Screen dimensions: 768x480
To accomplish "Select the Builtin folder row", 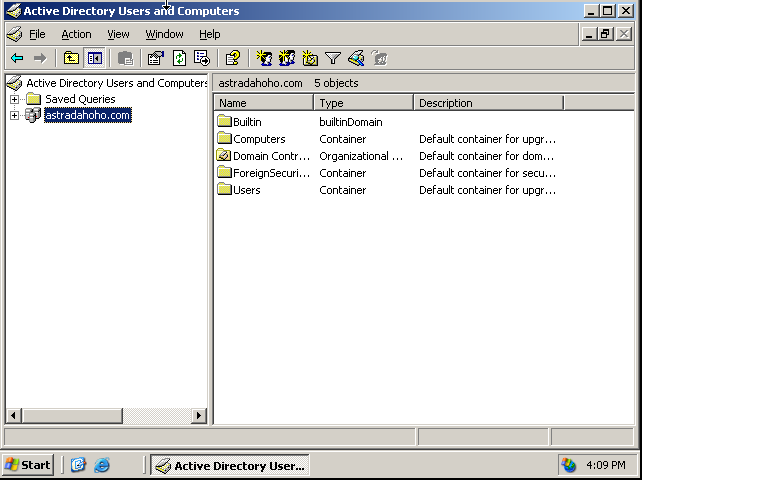I will 247,122.
